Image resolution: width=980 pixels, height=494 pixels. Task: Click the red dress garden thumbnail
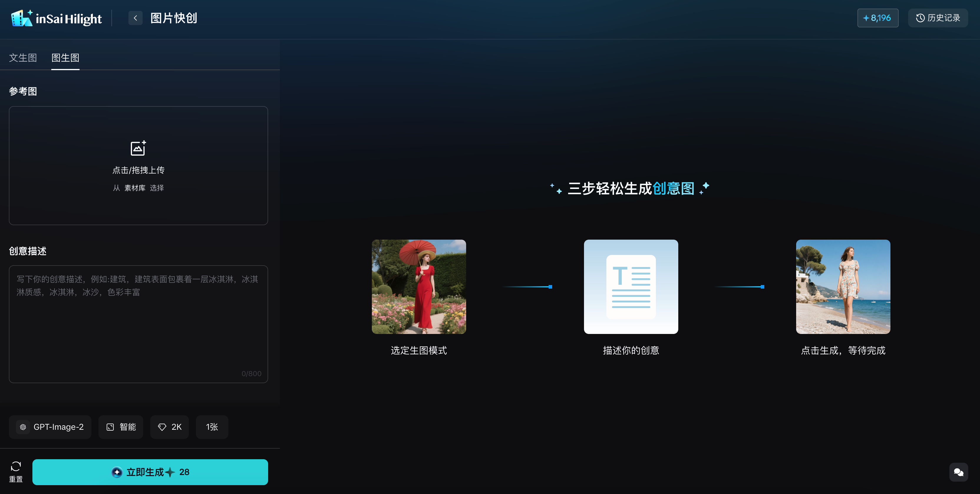pyautogui.click(x=419, y=286)
